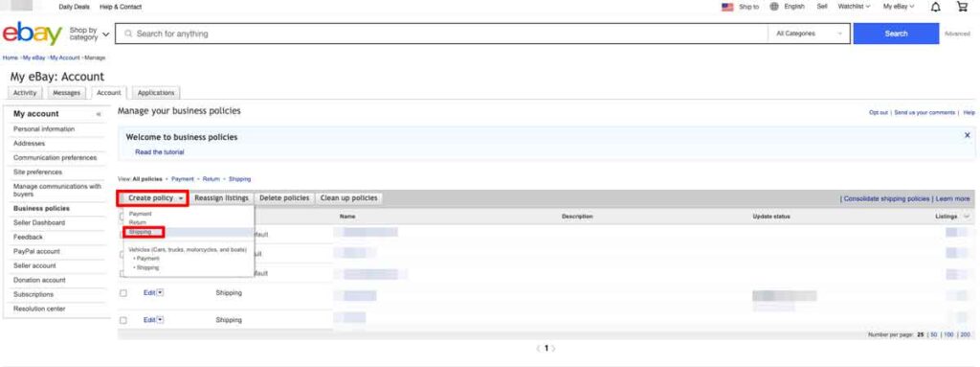The image size is (980, 367).
Task: Sort by the Description column header
Action: point(577,217)
